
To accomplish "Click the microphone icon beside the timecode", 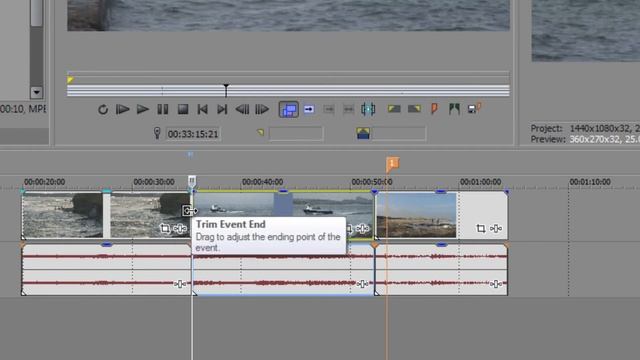I will (157, 133).
